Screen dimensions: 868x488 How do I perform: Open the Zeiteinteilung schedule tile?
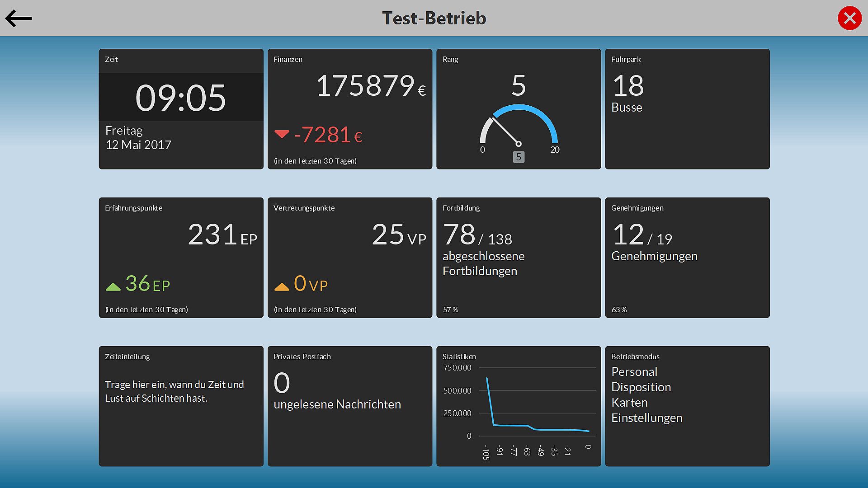181,406
